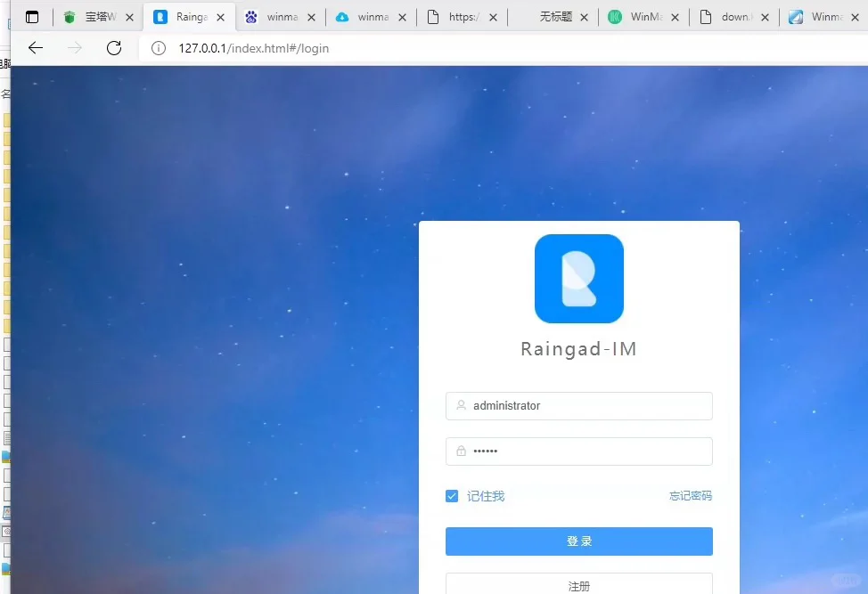Image resolution: width=868 pixels, height=594 pixels.
Task: Close the 宝塔 tab
Action: (x=129, y=18)
